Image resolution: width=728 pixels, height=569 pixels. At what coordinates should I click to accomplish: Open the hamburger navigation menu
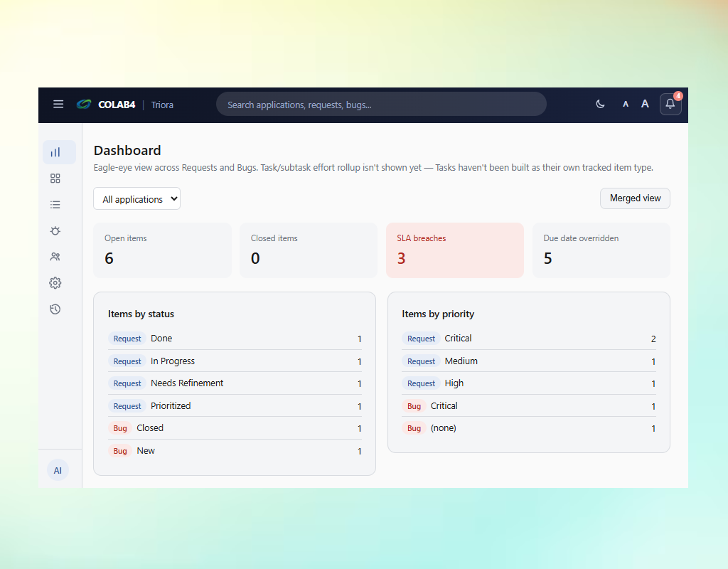point(58,105)
